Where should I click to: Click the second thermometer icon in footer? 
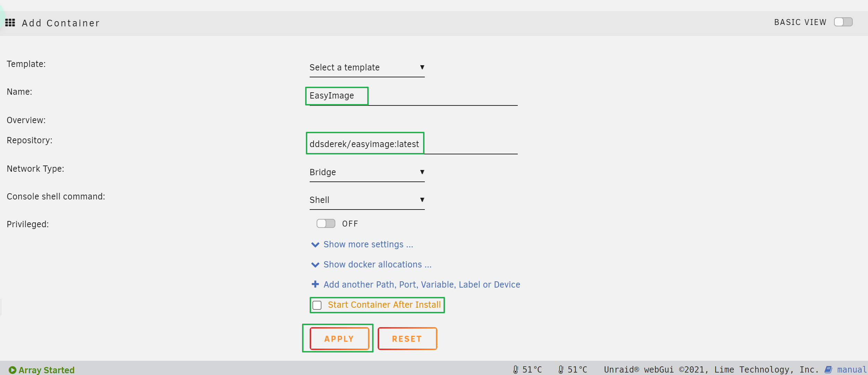tap(561, 370)
